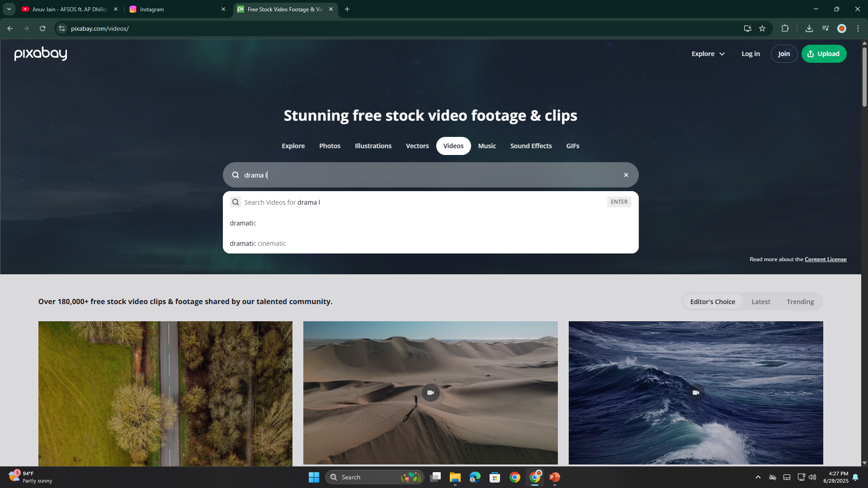This screenshot has height=488, width=868.
Task: Close the Instagram tab
Action: pos(223,9)
